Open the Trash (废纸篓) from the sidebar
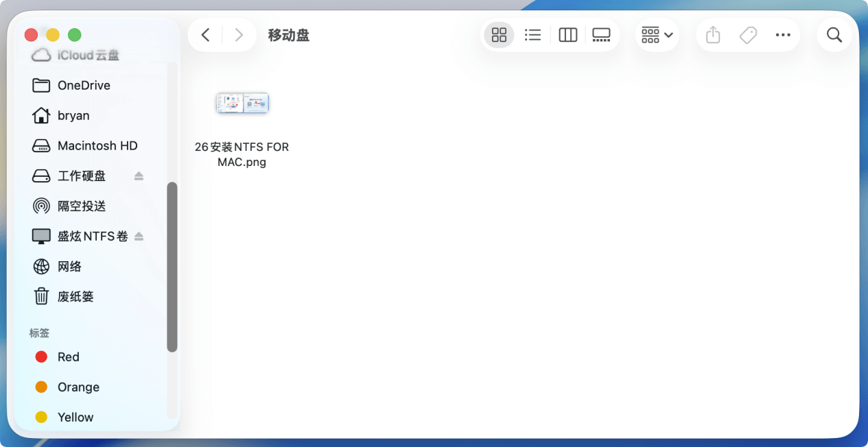Screen dimensions: 868x447 [x=75, y=296]
